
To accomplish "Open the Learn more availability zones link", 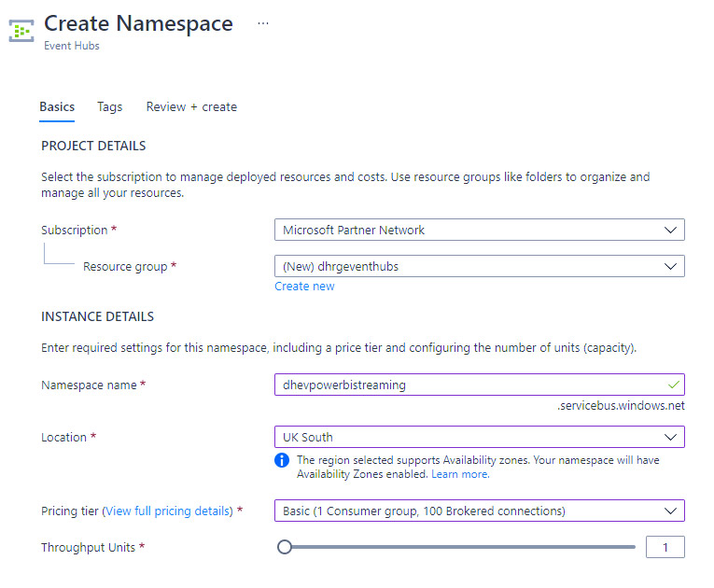I will click(x=460, y=474).
